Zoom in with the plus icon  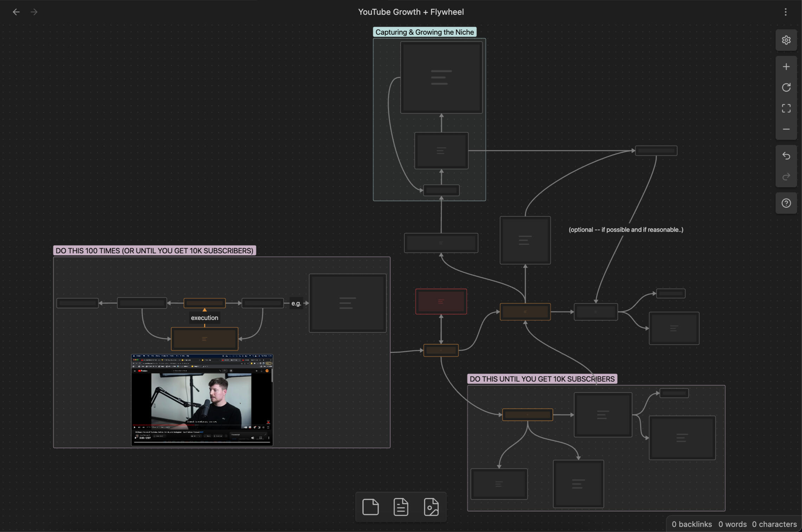click(x=786, y=67)
